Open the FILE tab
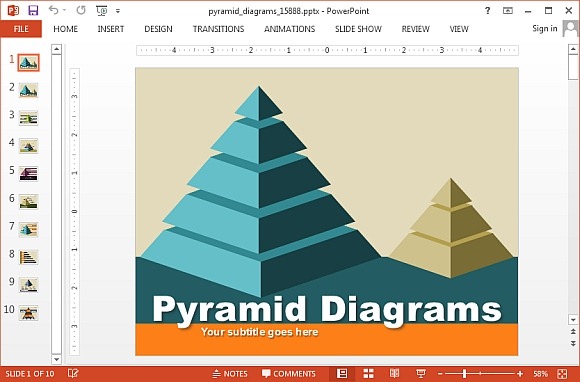 [x=21, y=29]
